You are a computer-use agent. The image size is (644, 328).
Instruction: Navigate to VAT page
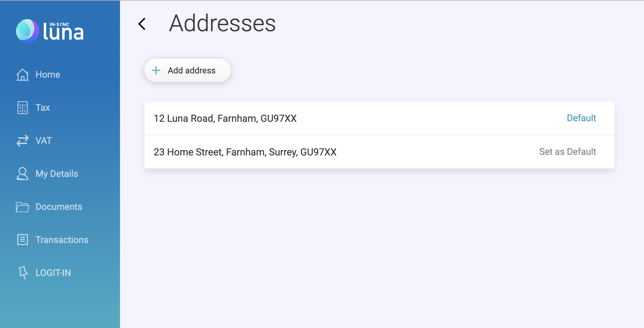pyautogui.click(x=43, y=141)
